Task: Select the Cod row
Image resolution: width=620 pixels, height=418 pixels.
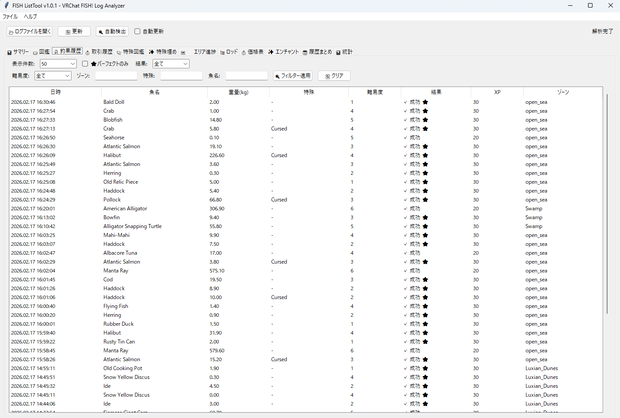Action: click(306, 280)
